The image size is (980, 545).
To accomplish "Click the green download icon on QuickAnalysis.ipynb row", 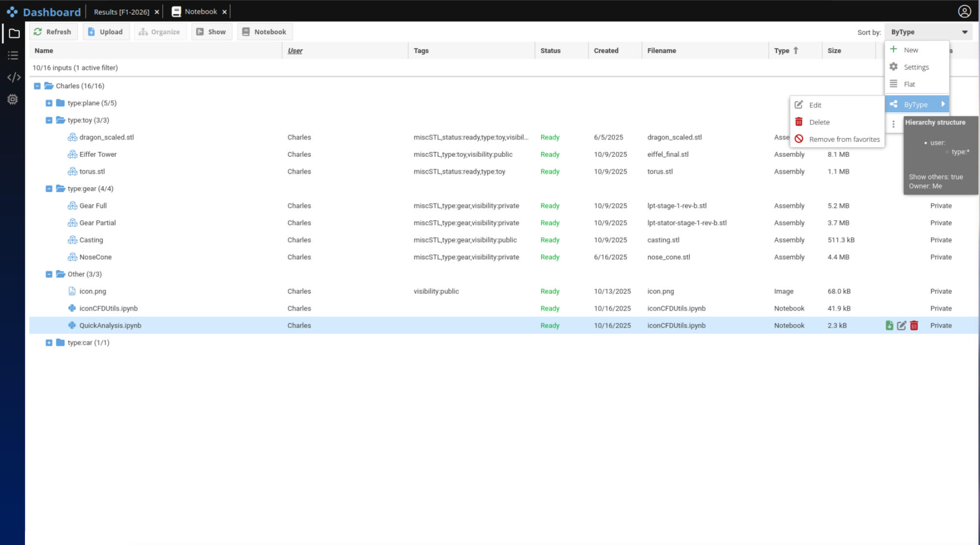I will tap(889, 325).
